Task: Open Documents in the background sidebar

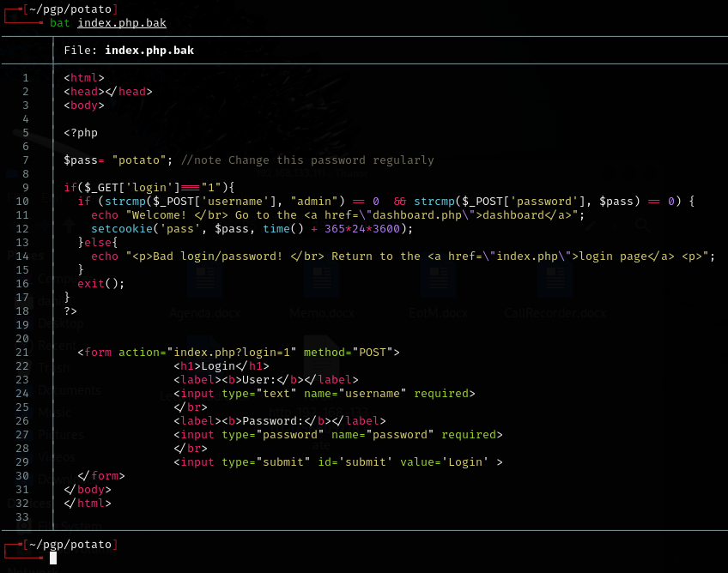Action: [x=69, y=389]
